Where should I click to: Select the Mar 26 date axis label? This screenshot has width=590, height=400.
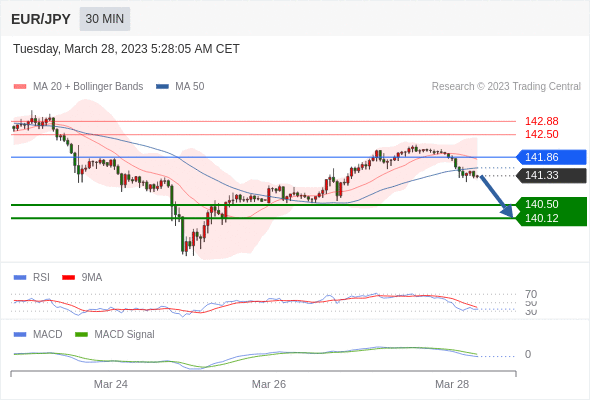[x=269, y=384]
